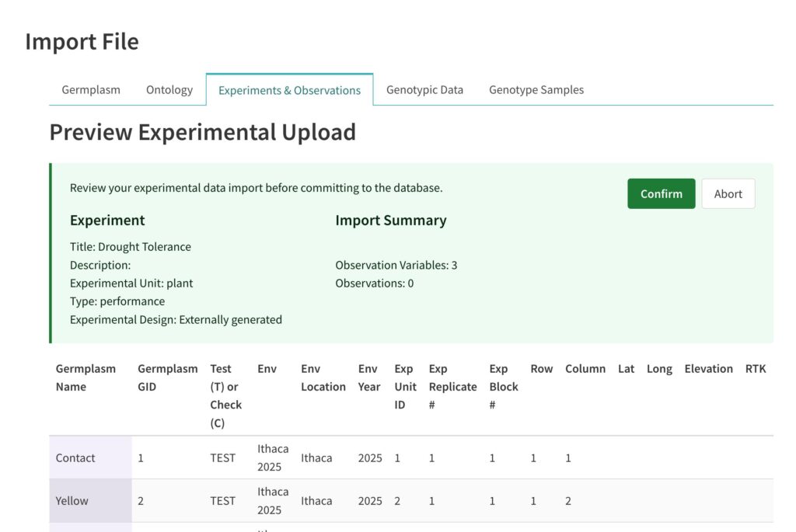Viewport: 796px width, 532px height.
Task: Click the Exp Unit ID header
Action: [x=404, y=387]
